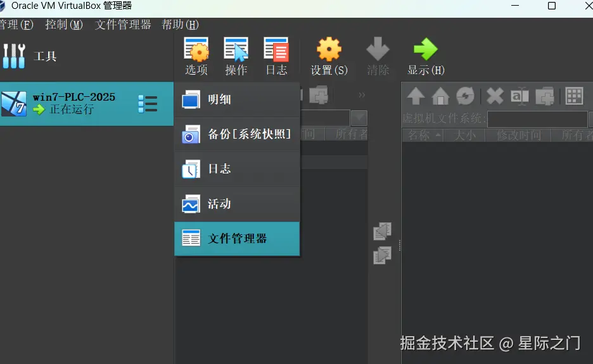
Task: Choose 日志 from the popup menu
Action: [237, 169]
